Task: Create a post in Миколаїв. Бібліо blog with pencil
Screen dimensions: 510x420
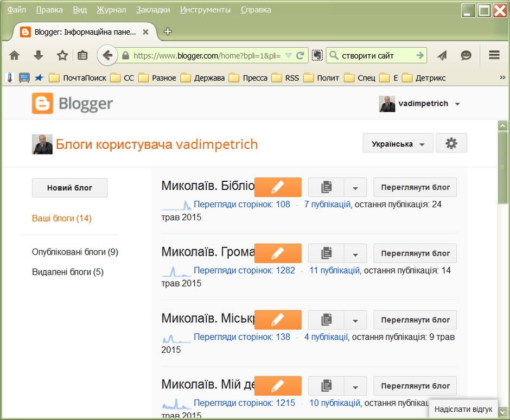Action: pyautogui.click(x=278, y=187)
